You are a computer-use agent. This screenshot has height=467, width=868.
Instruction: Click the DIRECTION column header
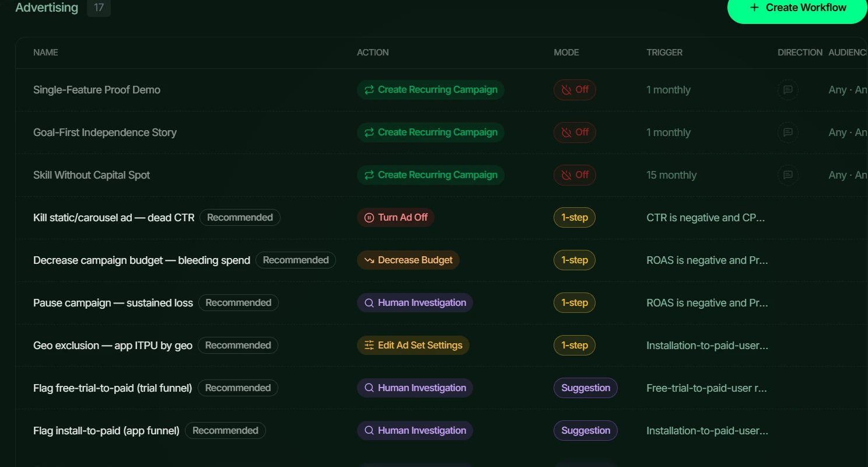(x=800, y=53)
